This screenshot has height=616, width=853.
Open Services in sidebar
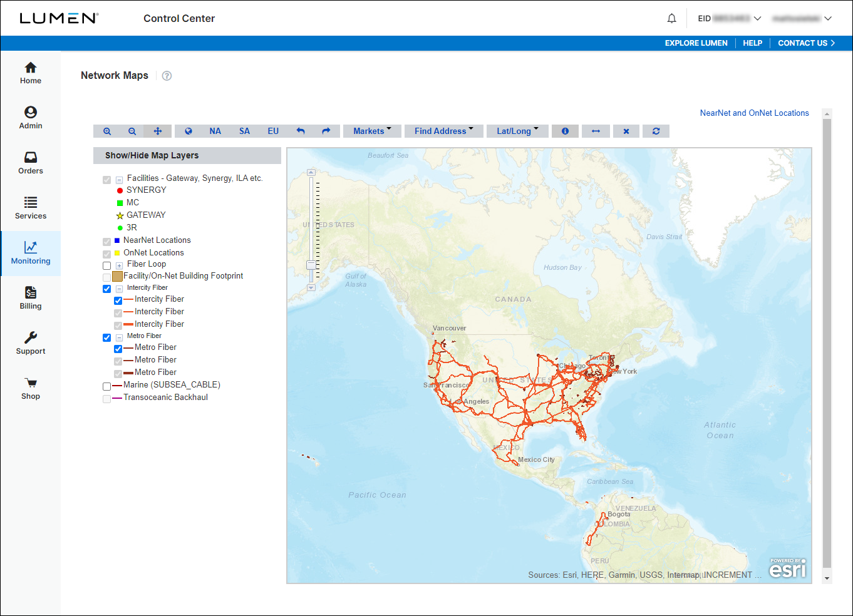(x=31, y=208)
